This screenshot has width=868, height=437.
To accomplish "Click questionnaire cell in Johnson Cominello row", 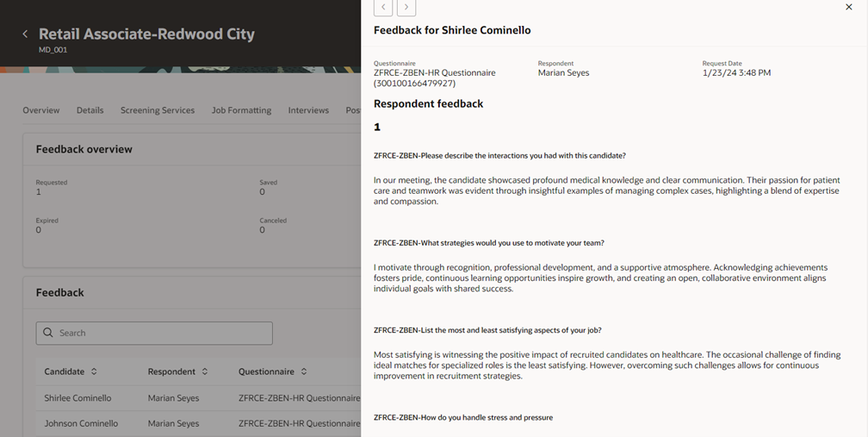I will [x=300, y=424].
